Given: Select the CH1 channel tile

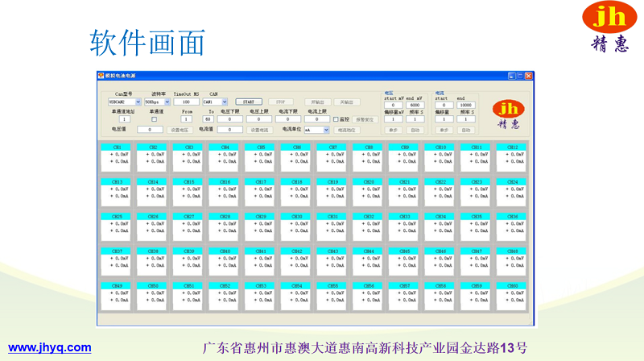Looking at the screenshot, I should point(117,155).
